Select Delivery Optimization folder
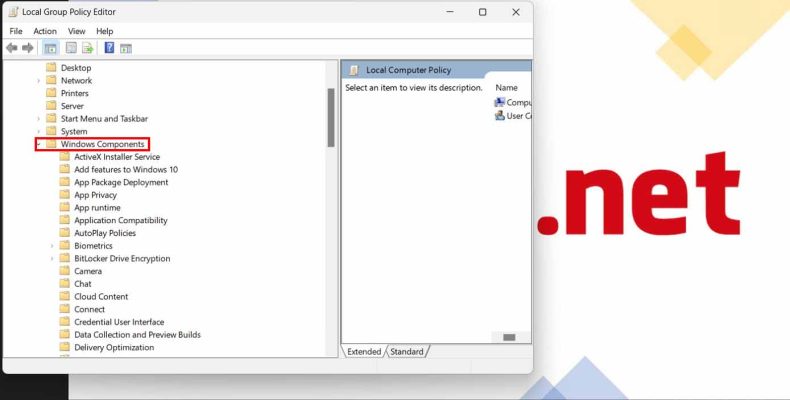790x400 pixels. 114,347
